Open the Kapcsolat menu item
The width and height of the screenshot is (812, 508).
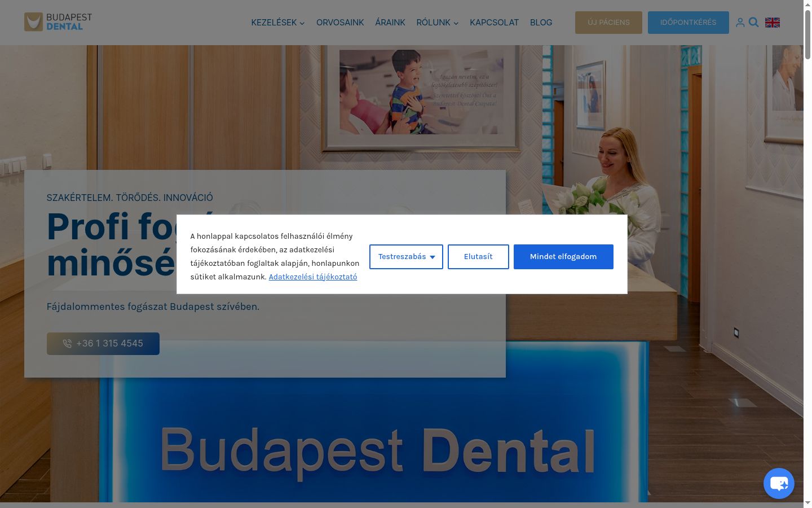coord(494,23)
